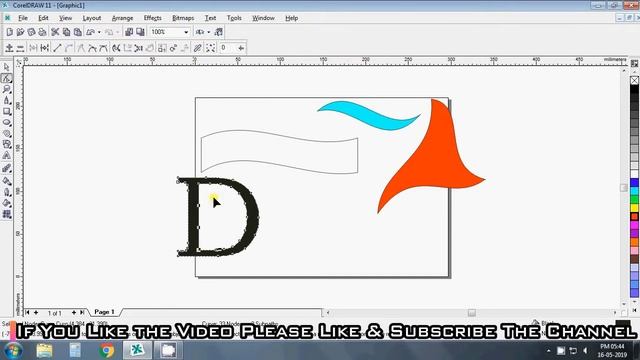
Task: Open the Corel online icon
Action: (219, 32)
